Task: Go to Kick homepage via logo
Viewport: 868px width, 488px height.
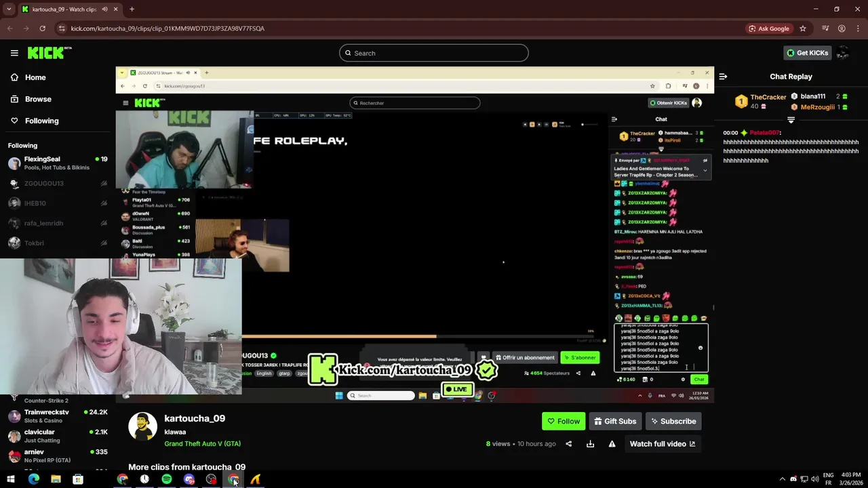Action: coord(50,53)
